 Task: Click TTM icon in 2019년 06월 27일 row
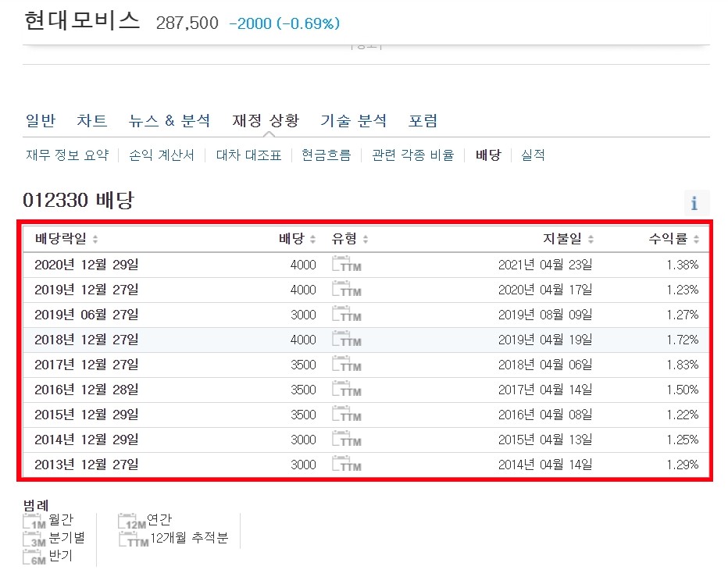tap(346, 314)
